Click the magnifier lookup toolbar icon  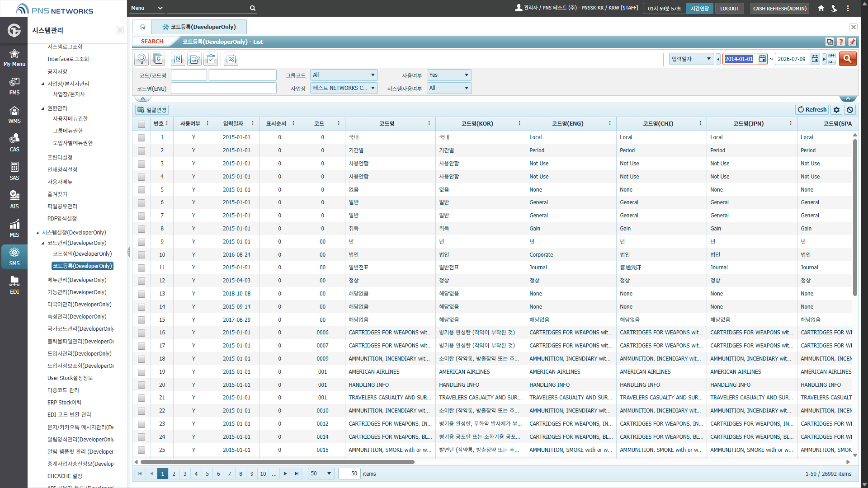[x=142, y=59]
